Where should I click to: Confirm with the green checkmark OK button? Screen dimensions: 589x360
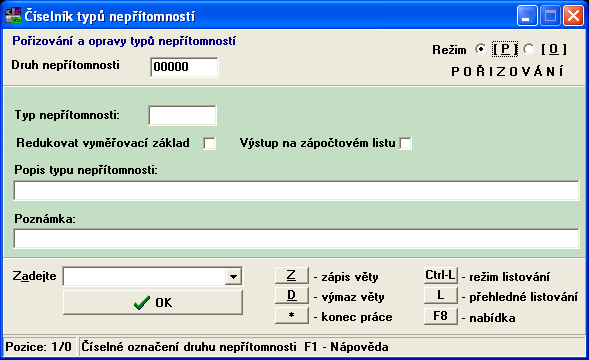153,302
